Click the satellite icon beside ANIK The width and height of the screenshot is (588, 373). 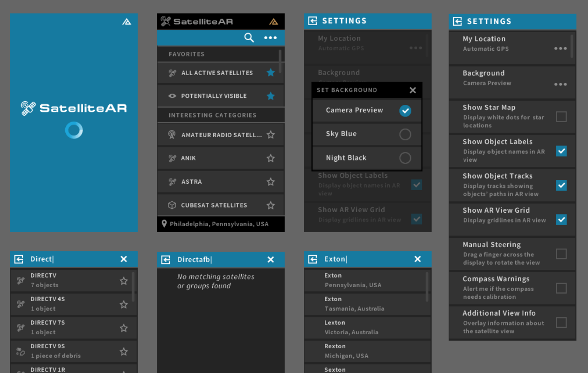coord(172,158)
